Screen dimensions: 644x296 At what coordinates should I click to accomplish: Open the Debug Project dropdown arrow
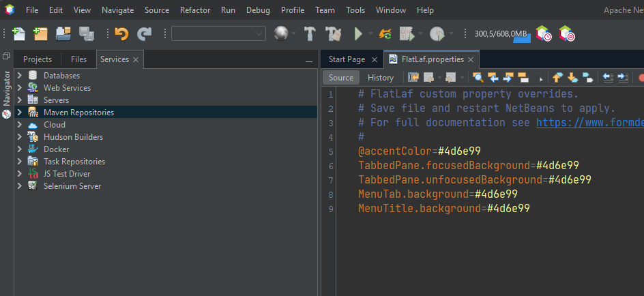coord(420,33)
